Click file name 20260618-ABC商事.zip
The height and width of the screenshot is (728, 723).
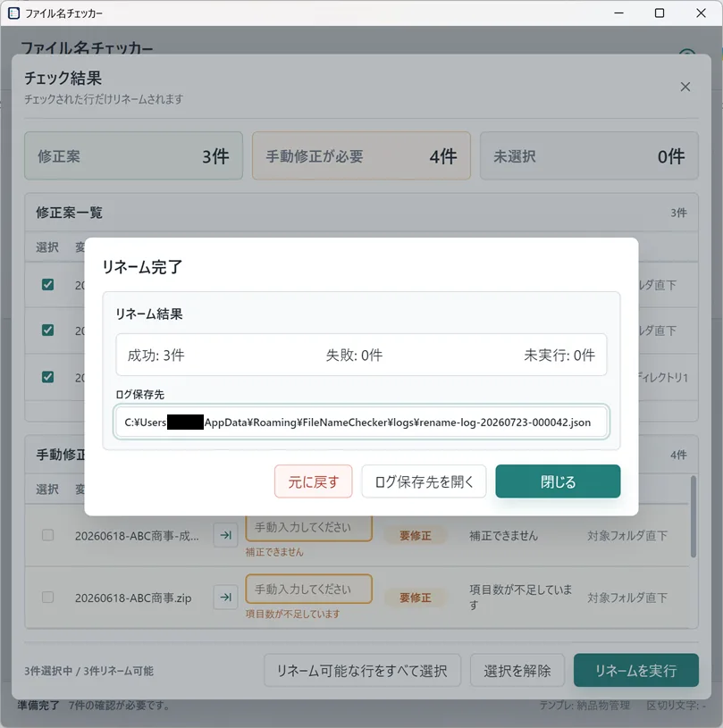[x=133, y=598]
